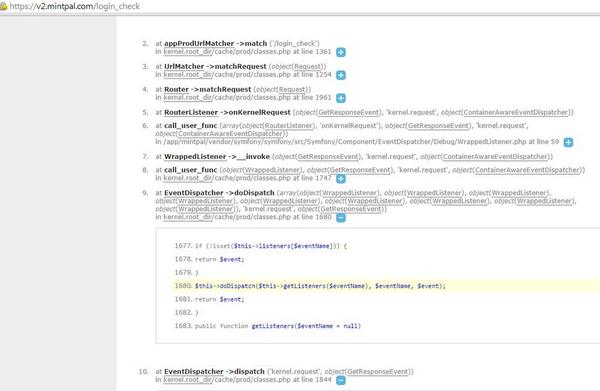Click the security lock icon in address bar
The height and width of the screenshot is (391, 600).
pos(3,6)
